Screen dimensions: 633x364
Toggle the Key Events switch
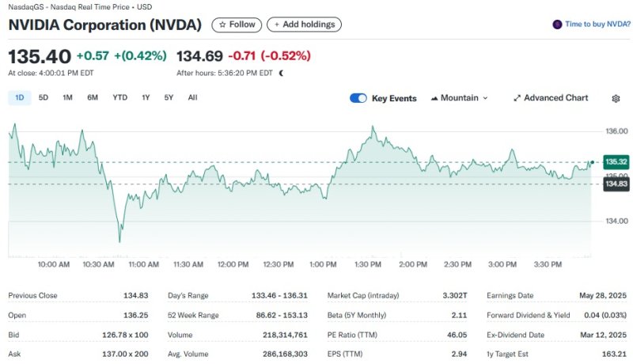(358, 98)
